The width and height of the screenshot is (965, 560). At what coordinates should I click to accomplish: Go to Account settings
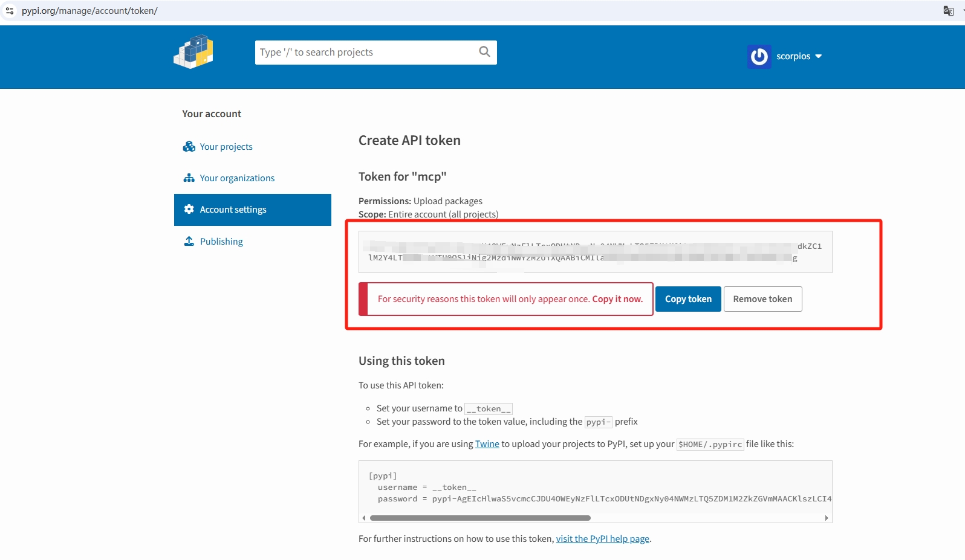[x=253, y=210]
